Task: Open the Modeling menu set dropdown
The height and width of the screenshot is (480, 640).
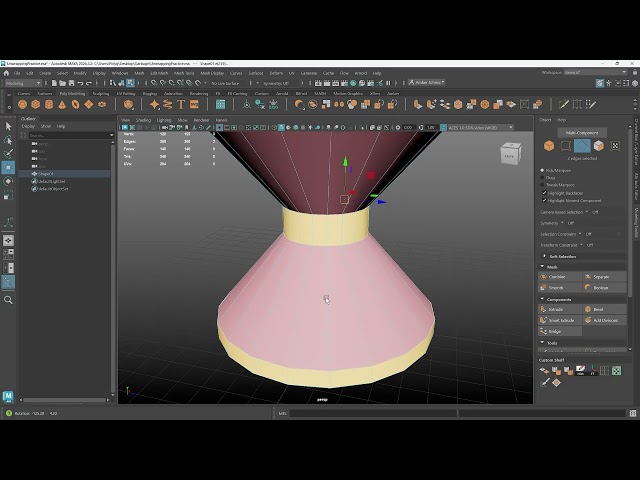Action: (x=23, y=83)
